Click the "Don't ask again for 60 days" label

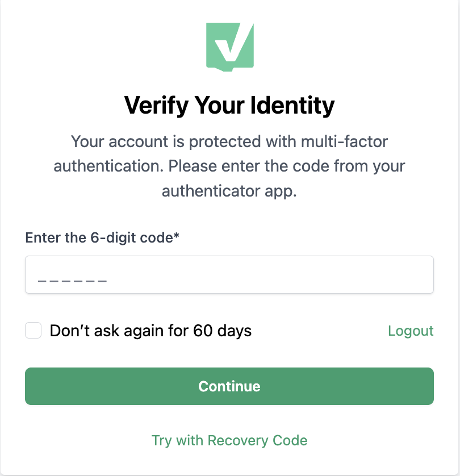tap(150, 331)
